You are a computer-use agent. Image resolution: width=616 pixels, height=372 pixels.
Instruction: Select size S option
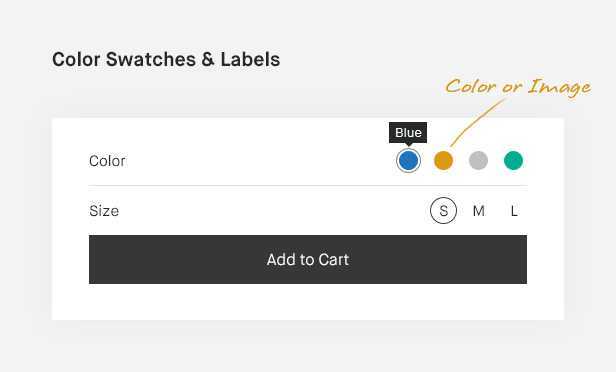[x=443, y=211]
